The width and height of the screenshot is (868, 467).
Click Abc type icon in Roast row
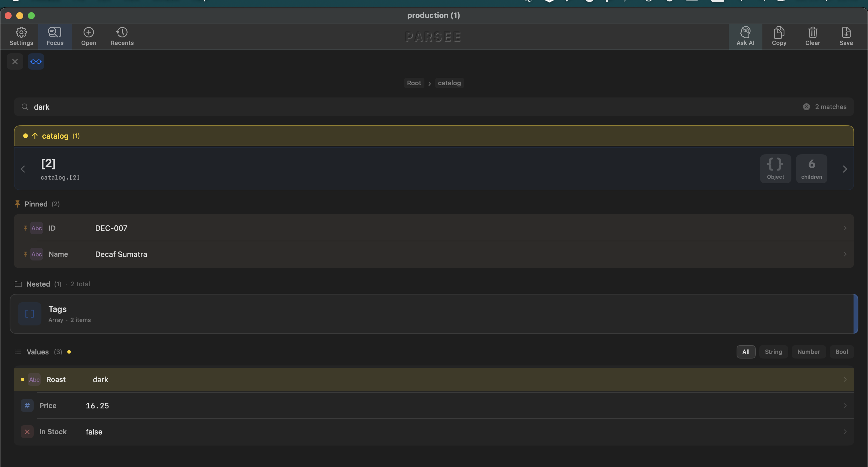34,379
